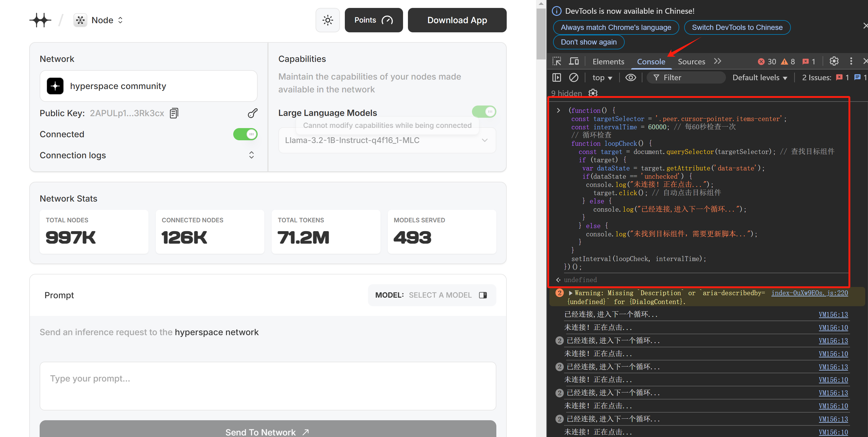Screen dimensions: 868x437
Task: Create a live expression with the eye icon
Action: [x=630, y=77]
